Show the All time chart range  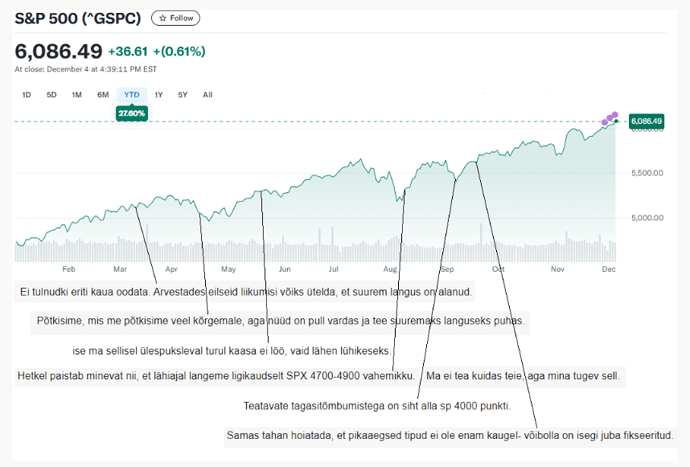[208, 95]
